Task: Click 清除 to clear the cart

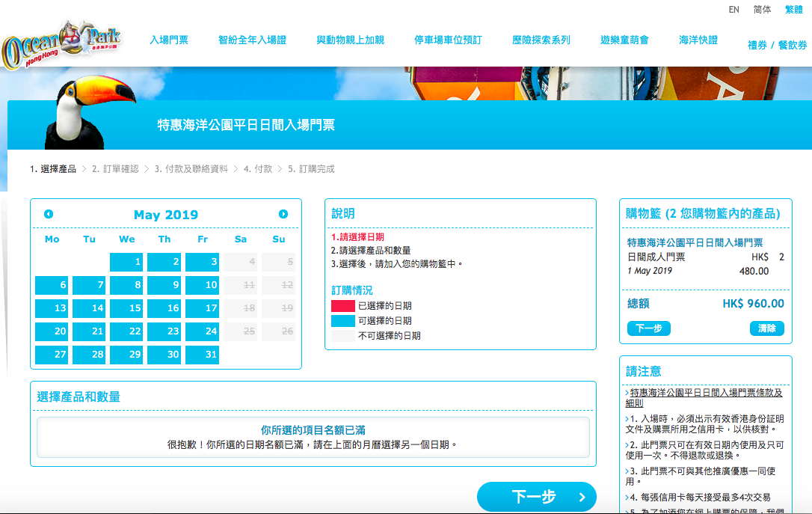Action: pyautogui.click(x=767, y=328)
